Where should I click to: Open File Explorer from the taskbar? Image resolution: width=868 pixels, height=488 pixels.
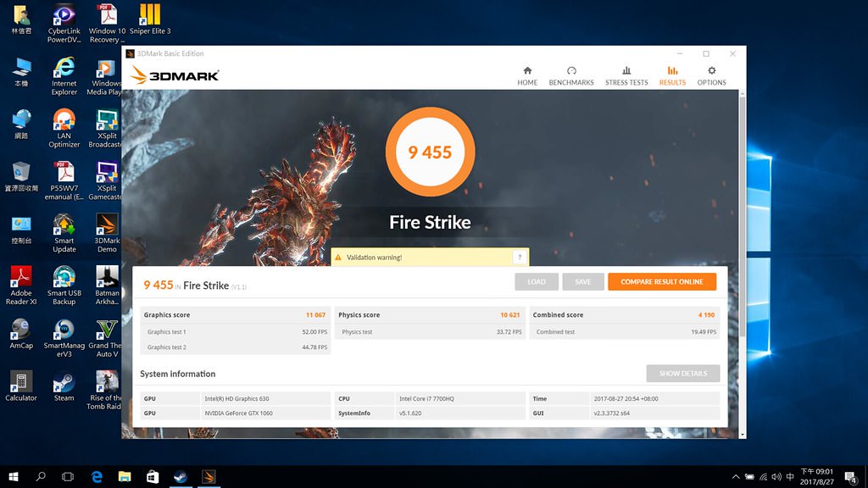[125, 476]
